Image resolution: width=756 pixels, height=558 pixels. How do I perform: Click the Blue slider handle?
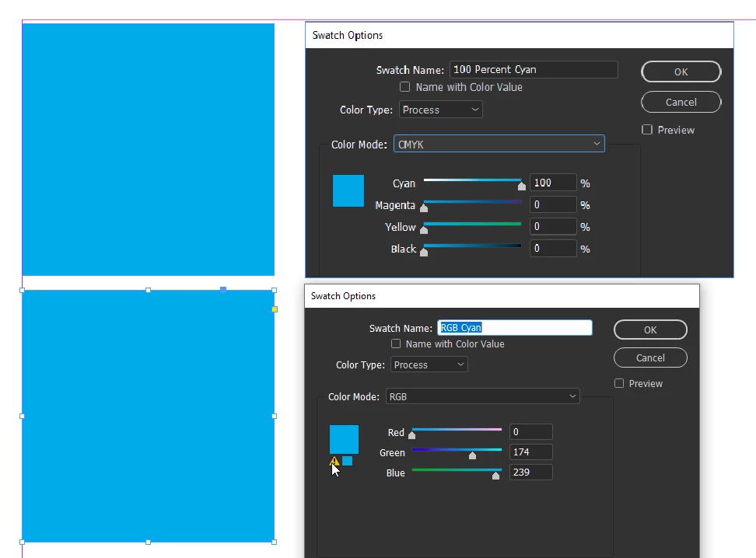pos(495,476)
